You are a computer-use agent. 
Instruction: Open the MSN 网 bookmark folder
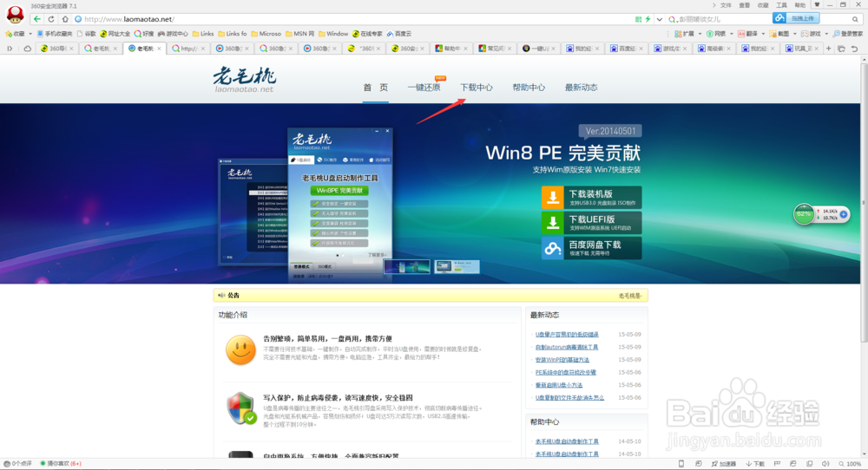click(299, 34)
